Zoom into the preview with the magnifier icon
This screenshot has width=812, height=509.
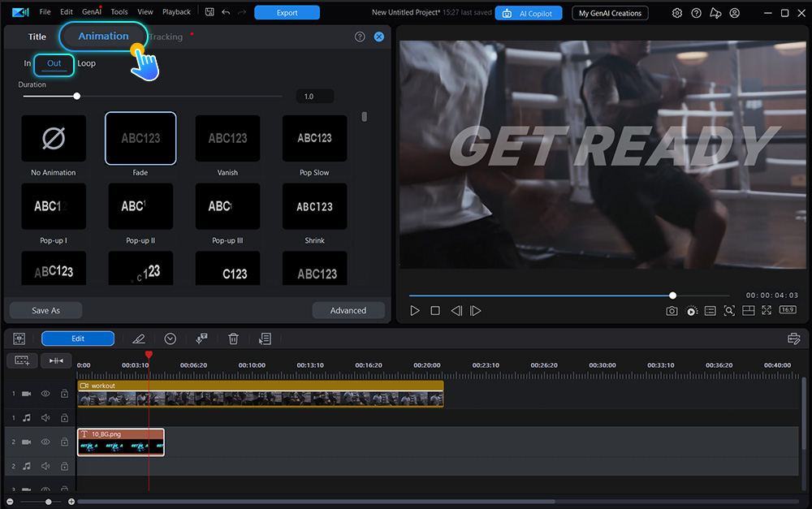point(730,310)
